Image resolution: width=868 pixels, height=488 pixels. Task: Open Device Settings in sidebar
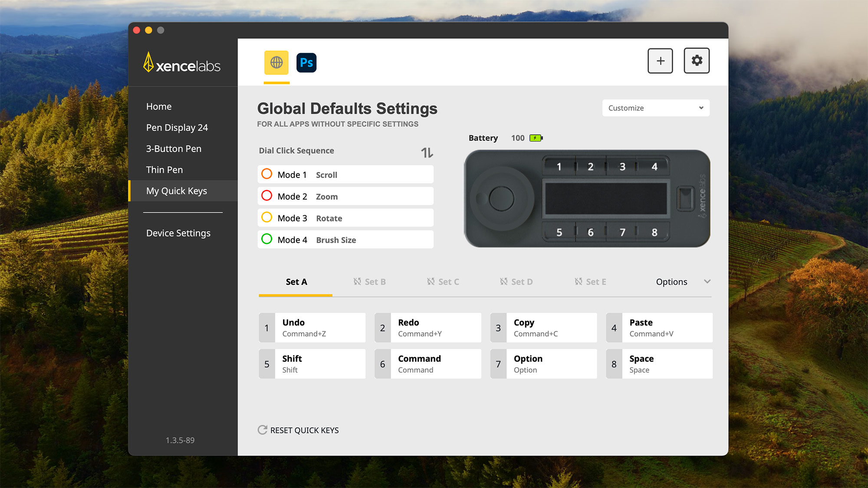click(x=178, y=233)
